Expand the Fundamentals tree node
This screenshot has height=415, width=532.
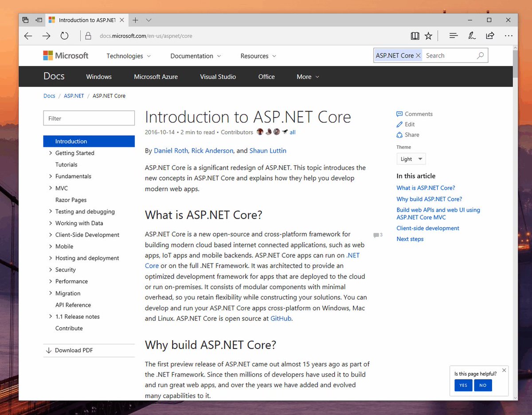(51, 176)
